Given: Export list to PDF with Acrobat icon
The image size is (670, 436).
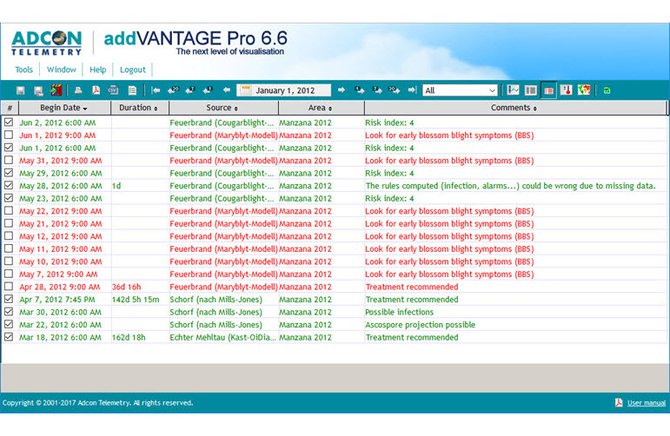Looking at the screenshot, I should point(96,90).
